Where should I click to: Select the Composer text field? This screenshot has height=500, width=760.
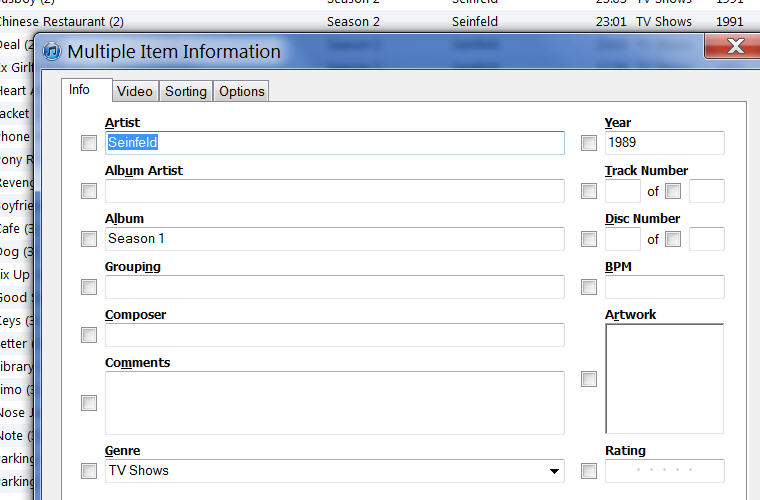[335, 335]
